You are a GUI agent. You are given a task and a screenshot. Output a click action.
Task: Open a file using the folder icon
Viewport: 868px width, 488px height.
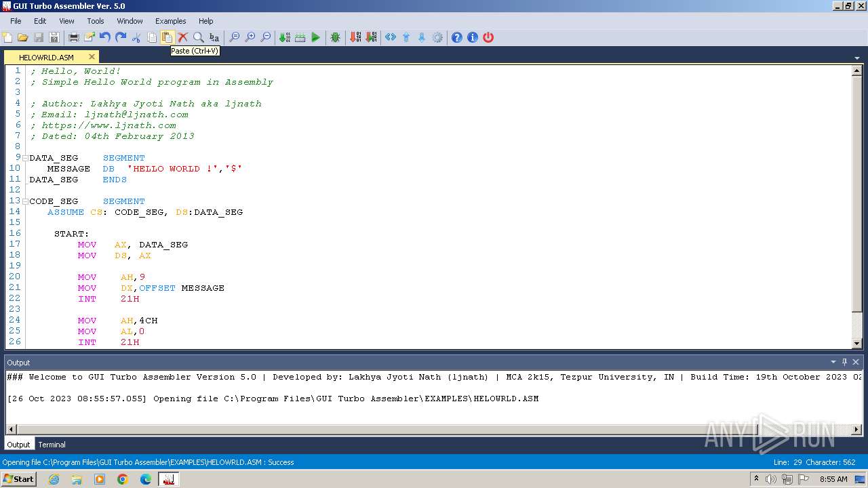click(23, 37)
